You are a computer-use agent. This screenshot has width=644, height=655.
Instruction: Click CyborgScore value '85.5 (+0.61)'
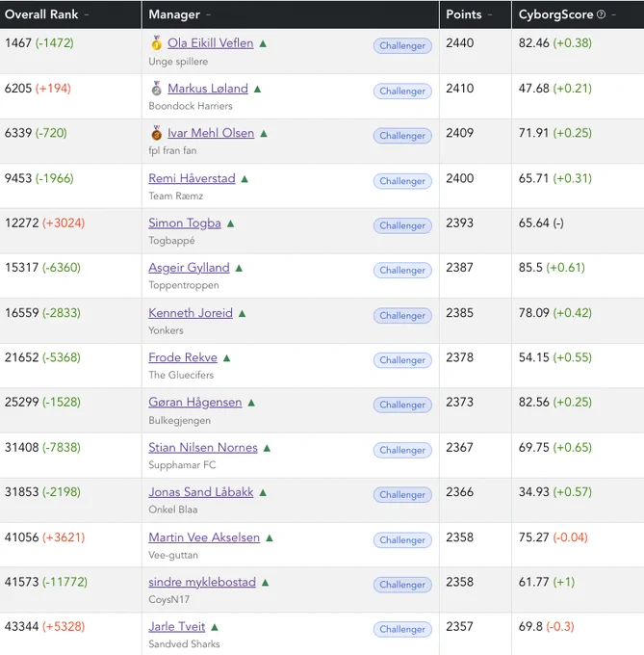pos(552,268)
